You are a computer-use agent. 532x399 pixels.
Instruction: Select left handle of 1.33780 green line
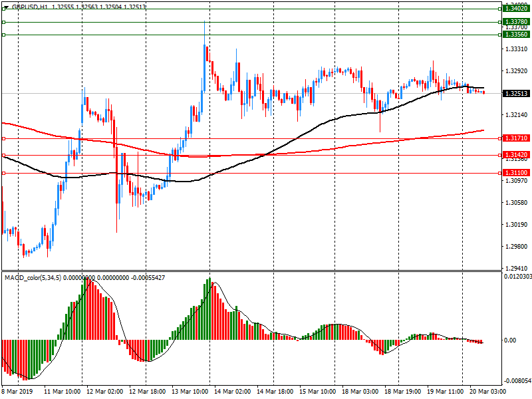coord(4,22)
